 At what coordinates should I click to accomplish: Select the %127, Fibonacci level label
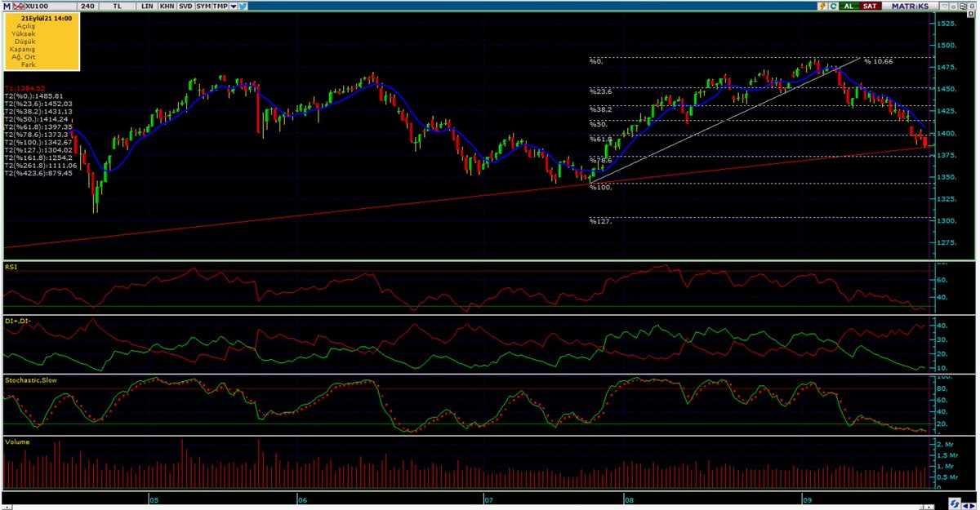600,221
